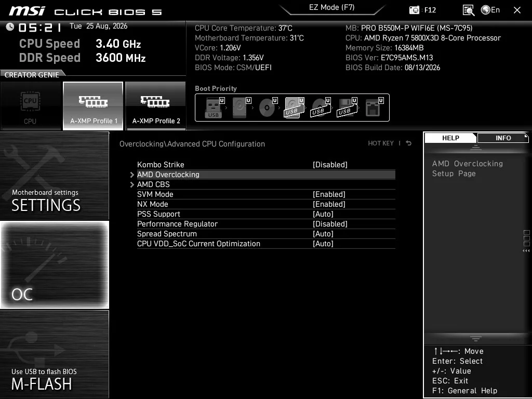Enable A-XMP Profile 2
The image size is (532, 399).
(x=156, y=106)
